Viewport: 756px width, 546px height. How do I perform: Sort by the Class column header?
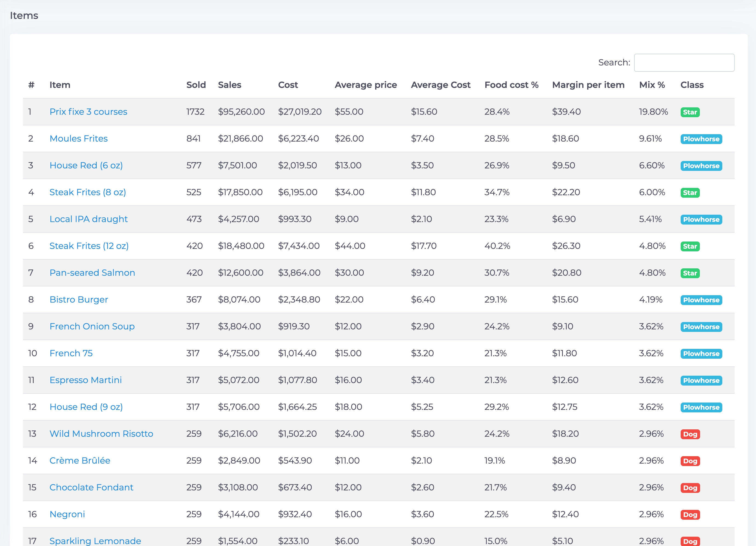point(692,85)
